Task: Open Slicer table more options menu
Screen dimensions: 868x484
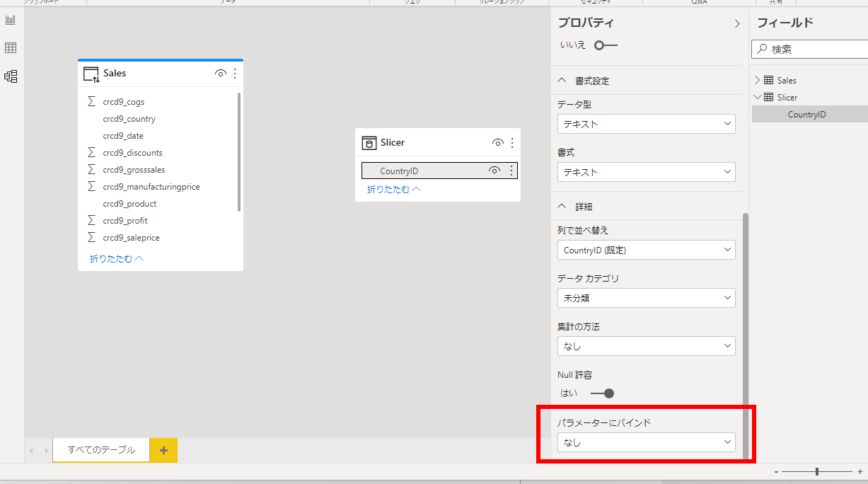Action: pos(512,143)
